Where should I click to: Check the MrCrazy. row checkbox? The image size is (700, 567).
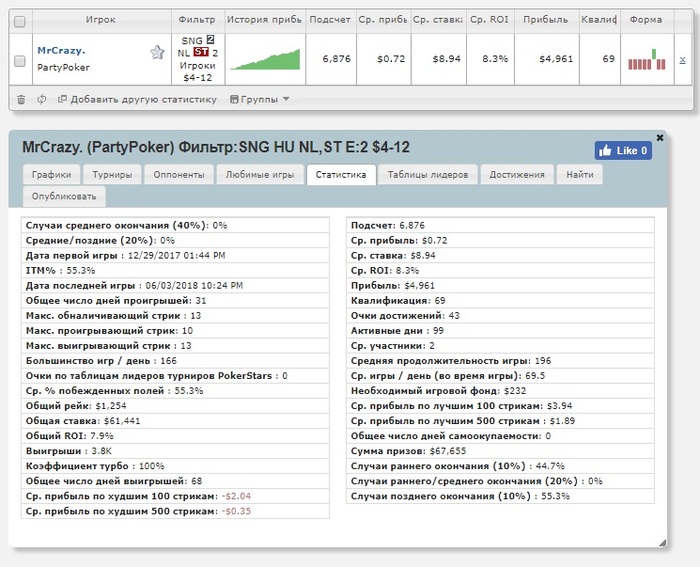pos(20,60)
